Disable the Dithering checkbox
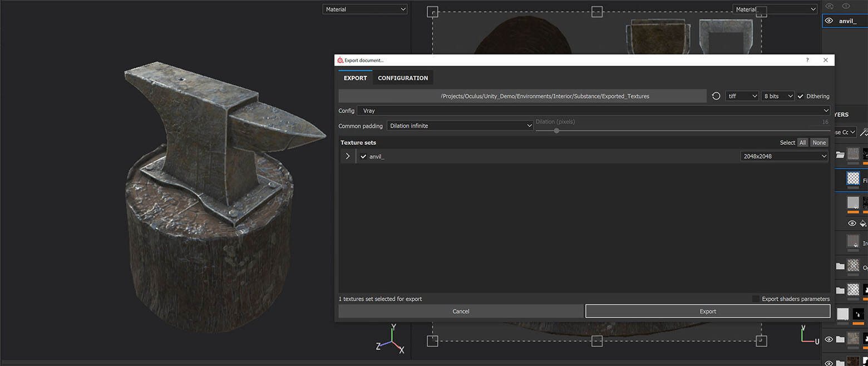This screenshot has height=366, width=868. pyautogui.click(x=800, y=96)
